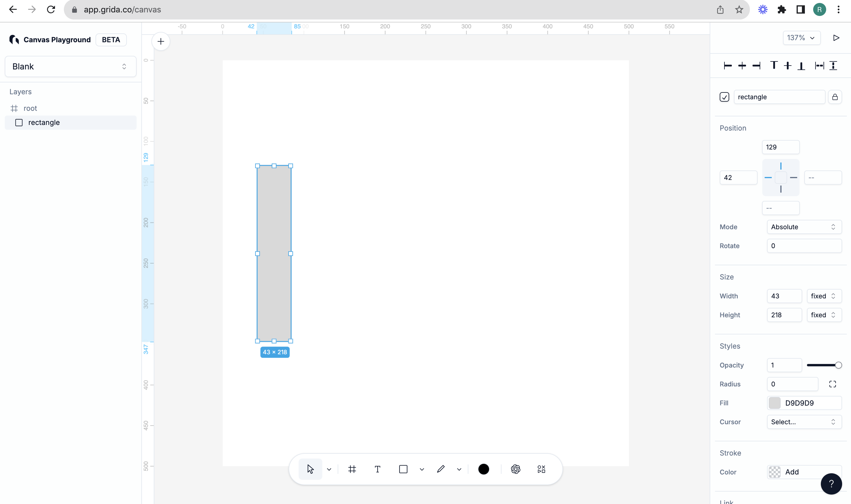Screen dimensions: 851x504
Task: Click the D9D9D9 fill color swatch
Action: [x=774, y=403]
